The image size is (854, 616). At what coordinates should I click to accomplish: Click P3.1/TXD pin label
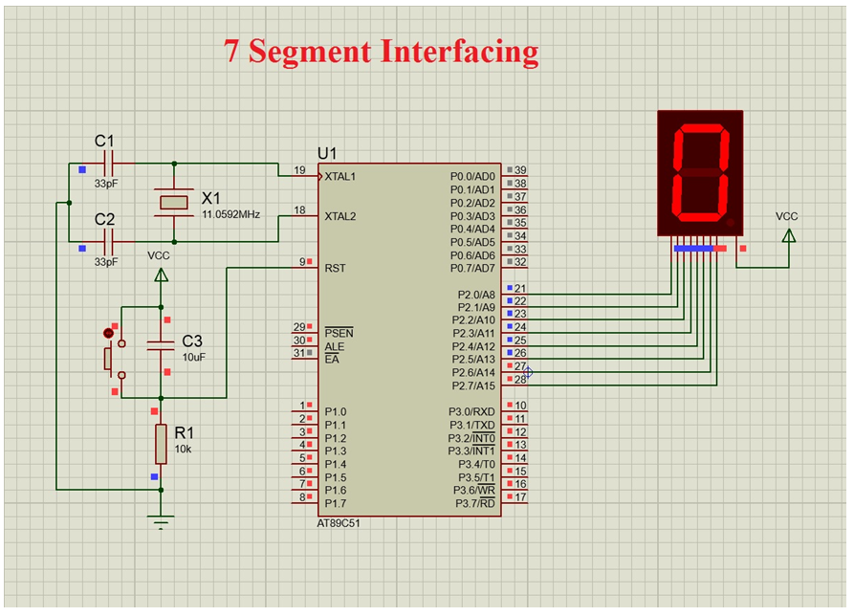[x=472, y=425]
